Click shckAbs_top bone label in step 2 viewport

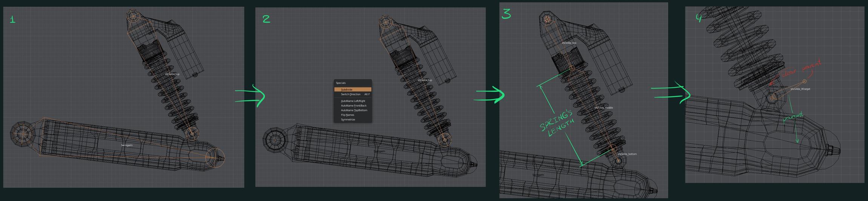(425, 80)
